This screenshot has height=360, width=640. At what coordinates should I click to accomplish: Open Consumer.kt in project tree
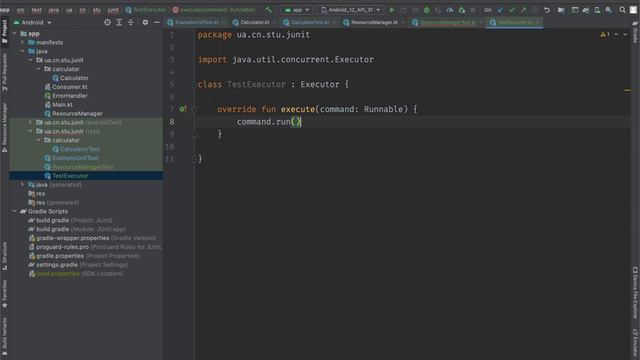66,87
